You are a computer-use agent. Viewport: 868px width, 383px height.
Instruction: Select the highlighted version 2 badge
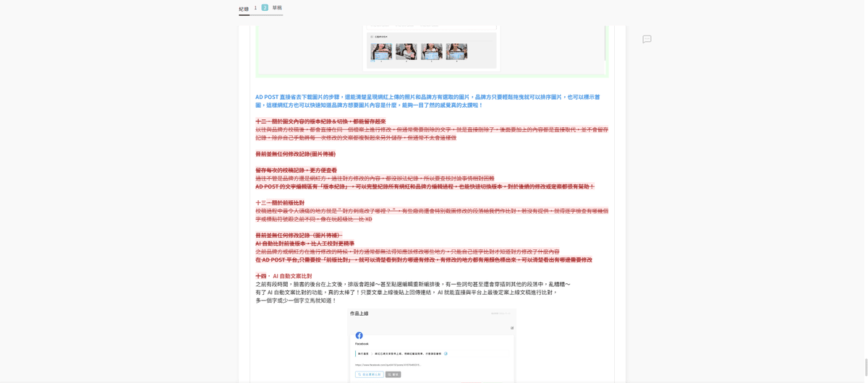265,8
